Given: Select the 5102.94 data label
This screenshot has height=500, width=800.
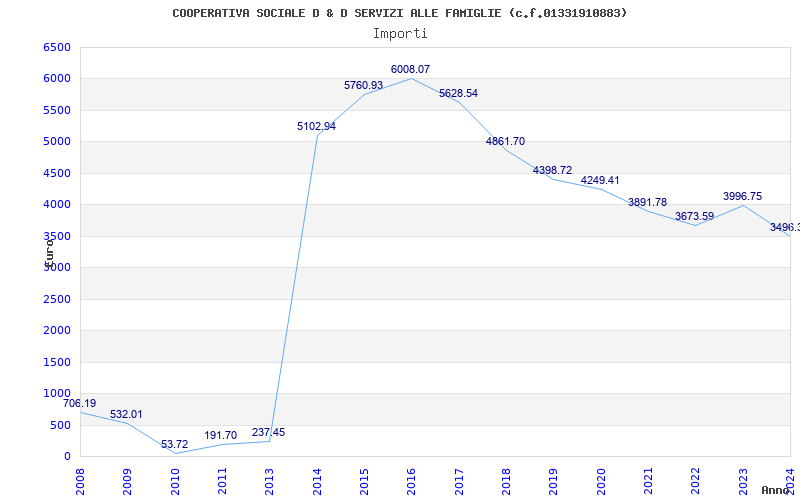Looking at the screenshot, I should (x=316, y=127).
